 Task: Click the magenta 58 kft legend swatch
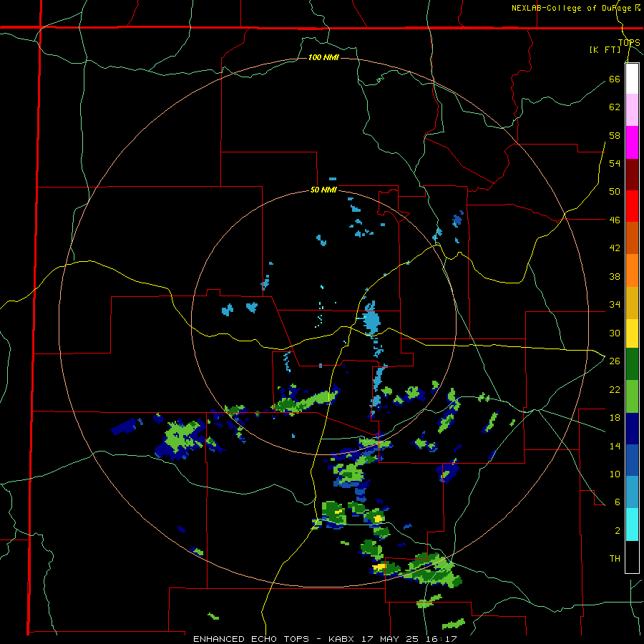click(x=632, y=142)
